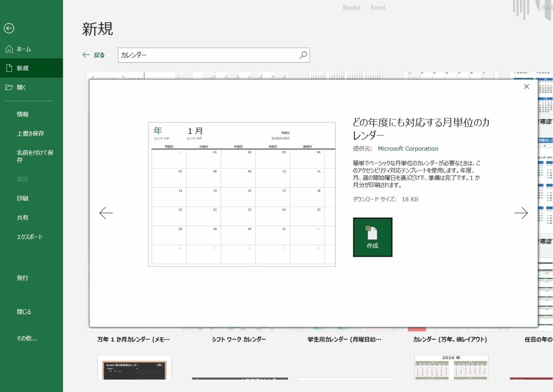
Task: Select 万年 1 か月カレンダー template
Action: click(133, 339)
